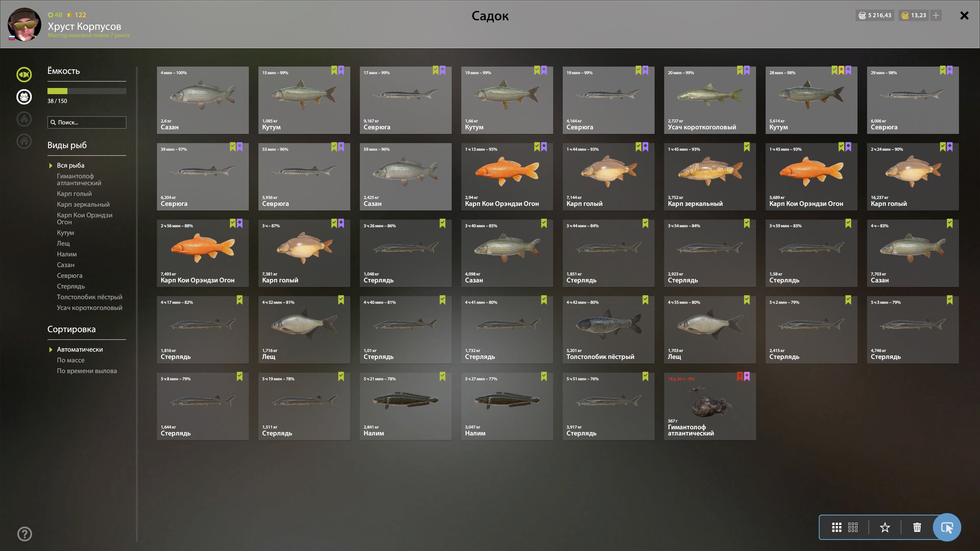Open the keepnet fish icon in sidebar
The image size is (980, 551).
(x=24, y=75)
